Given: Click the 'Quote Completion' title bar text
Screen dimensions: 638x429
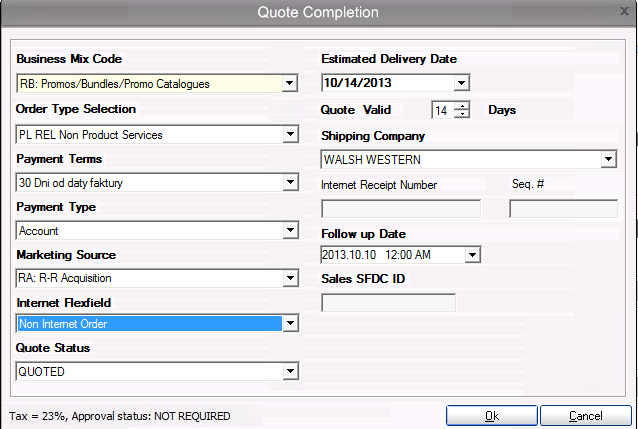Looking at the screenshot, I should (318, 12).
